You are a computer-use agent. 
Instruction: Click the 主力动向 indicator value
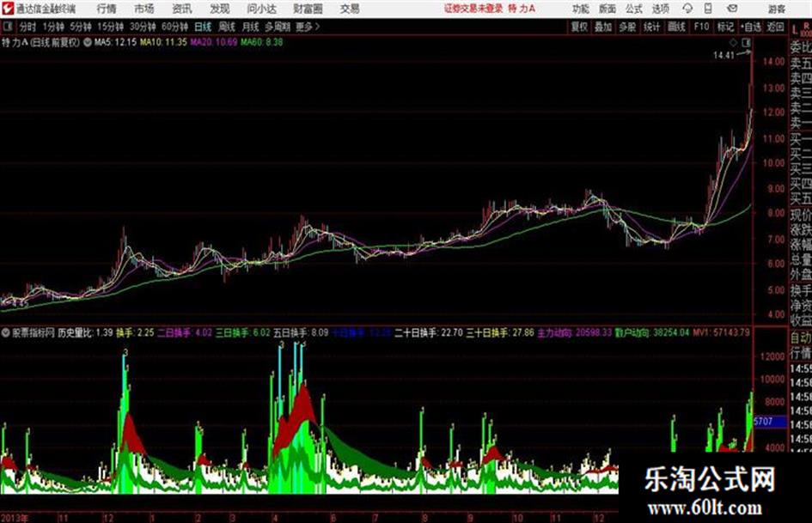(574, 332)
